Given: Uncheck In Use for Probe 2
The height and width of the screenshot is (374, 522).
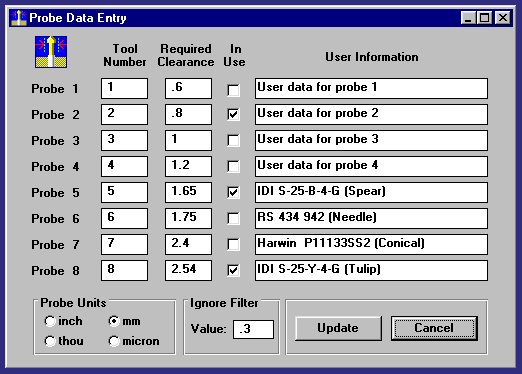Looking at the screenshot, I should click(x=233, y=114).
